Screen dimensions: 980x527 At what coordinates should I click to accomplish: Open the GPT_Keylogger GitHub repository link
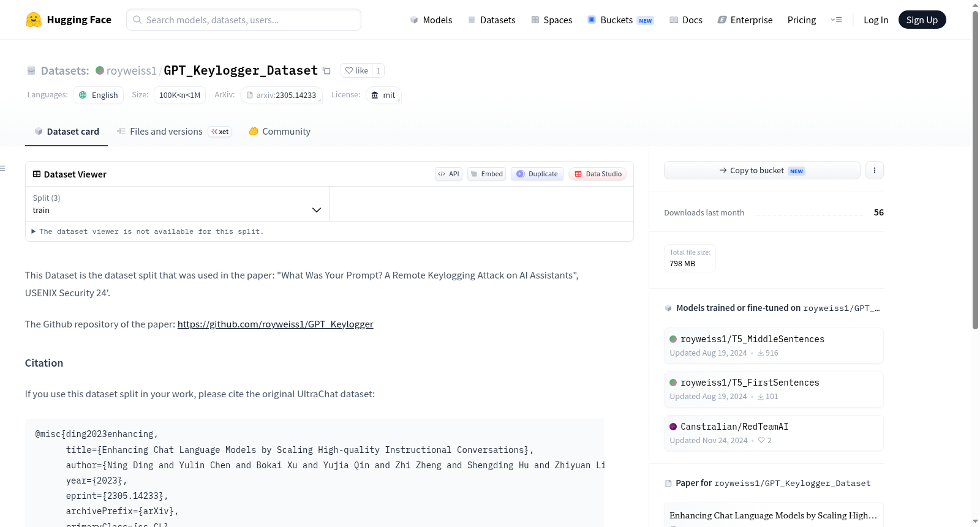click(x=276, y=324)
